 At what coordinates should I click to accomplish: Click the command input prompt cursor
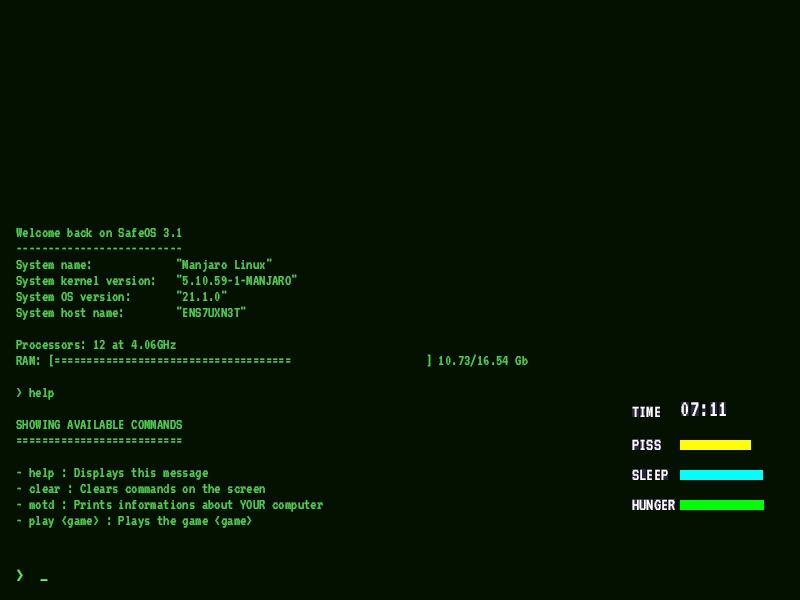(44, 580)
